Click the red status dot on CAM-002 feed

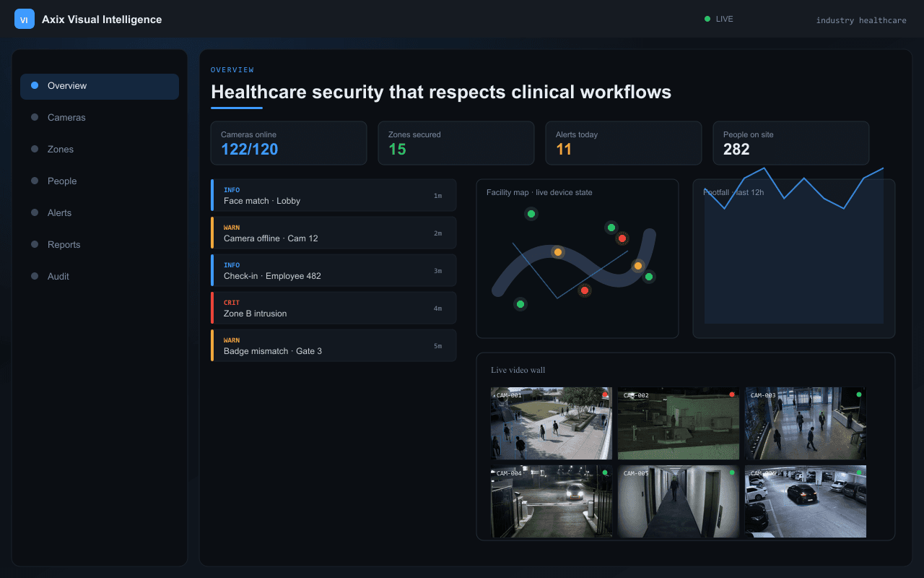click(732, 394)
